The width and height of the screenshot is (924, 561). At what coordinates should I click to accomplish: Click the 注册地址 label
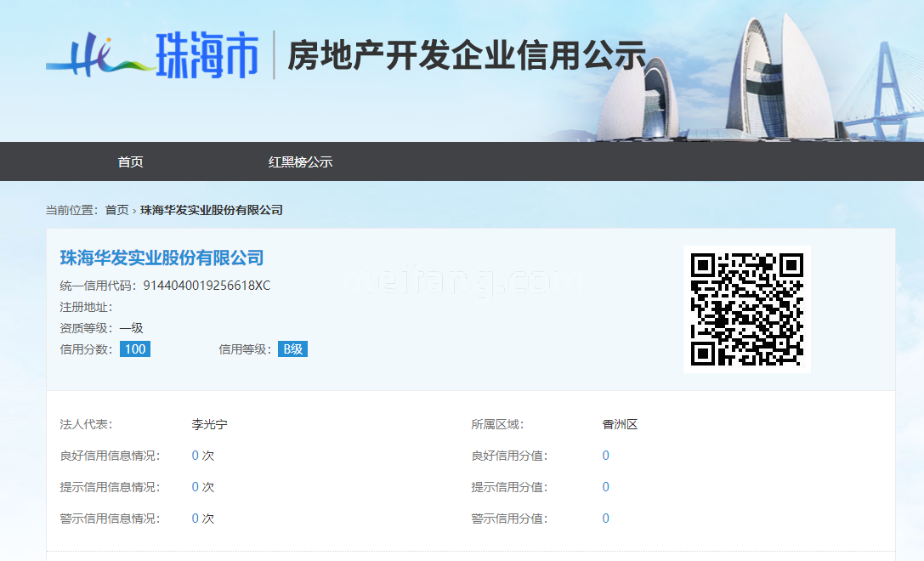coord(86,307)
